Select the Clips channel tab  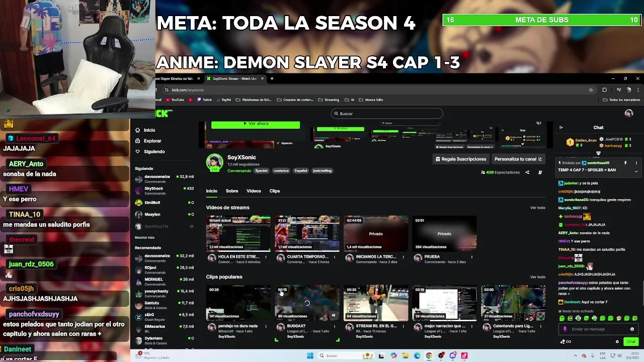point(275,191)
